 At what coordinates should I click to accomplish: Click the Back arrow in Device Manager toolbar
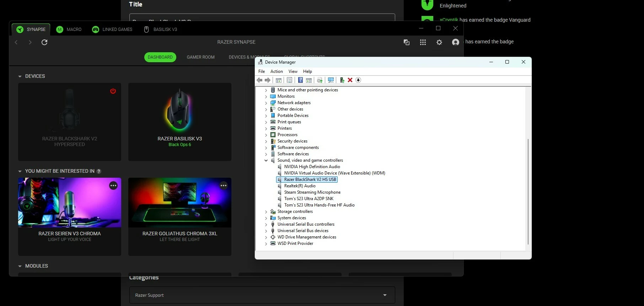[259, 80]
